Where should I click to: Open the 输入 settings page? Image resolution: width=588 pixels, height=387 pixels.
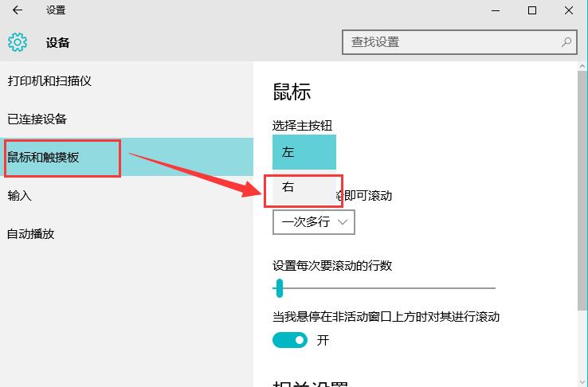pos(20,196)
